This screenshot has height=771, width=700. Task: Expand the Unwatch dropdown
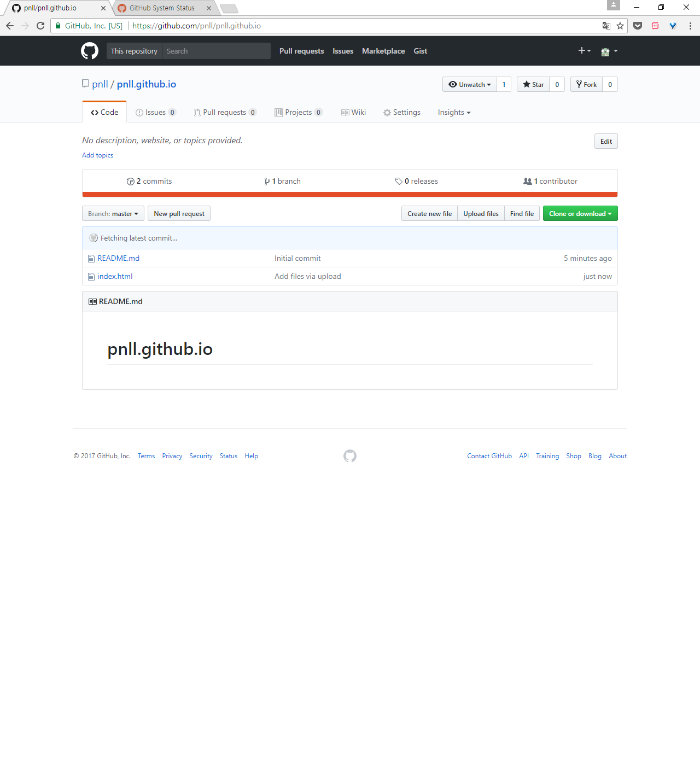[470, 84]
